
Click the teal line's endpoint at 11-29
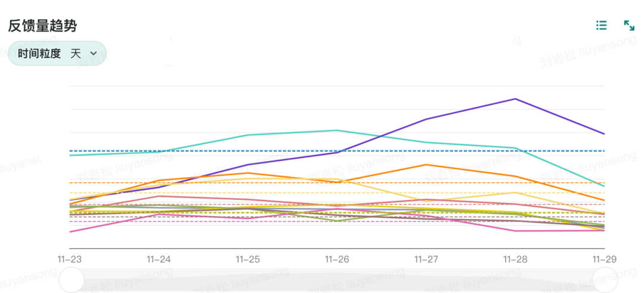604,186
